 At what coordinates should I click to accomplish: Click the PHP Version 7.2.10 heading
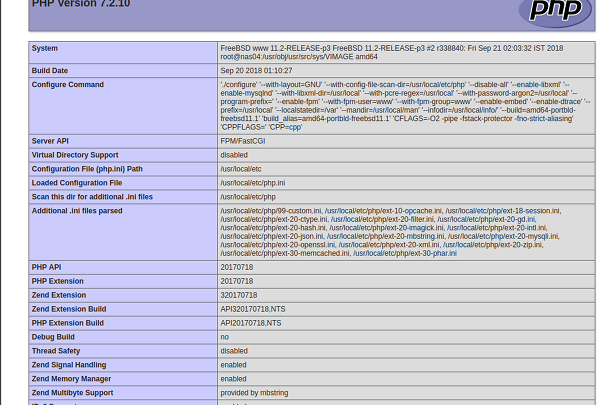[81, 4]
